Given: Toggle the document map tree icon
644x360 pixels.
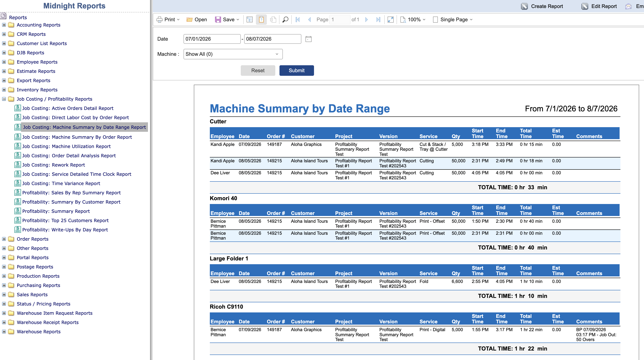Looking at the screenshot, I should (250, 20).
